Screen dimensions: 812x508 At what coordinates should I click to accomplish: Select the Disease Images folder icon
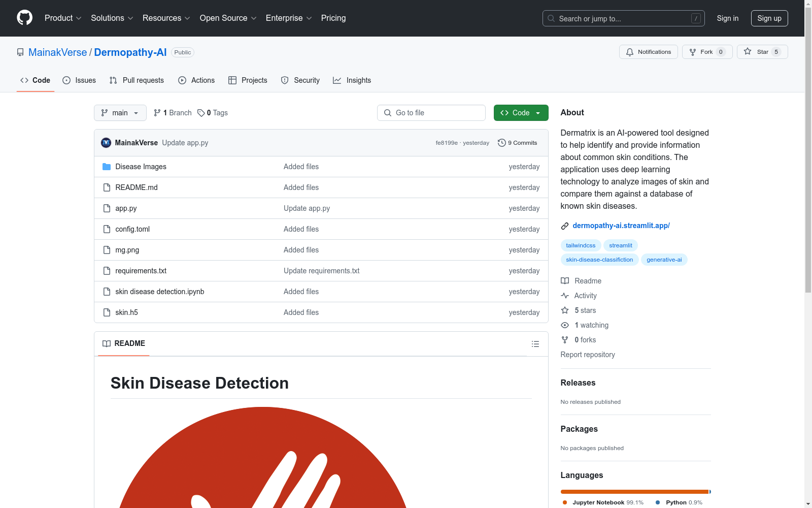coord(107,167)
